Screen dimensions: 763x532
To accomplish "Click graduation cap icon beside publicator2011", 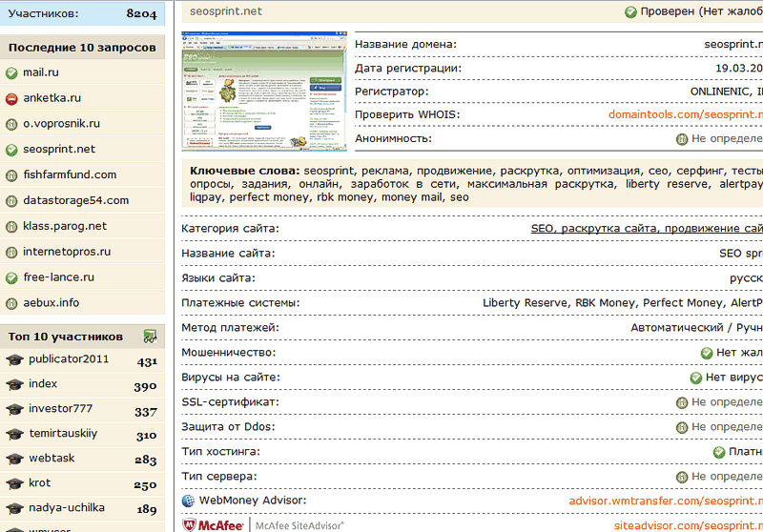I will tap(14, 359).
